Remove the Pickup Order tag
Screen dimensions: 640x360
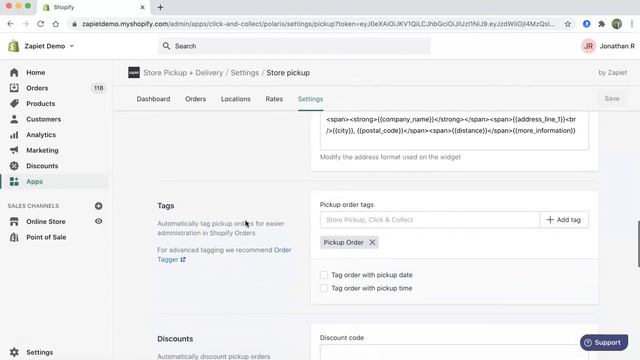[x=372, y=242]
